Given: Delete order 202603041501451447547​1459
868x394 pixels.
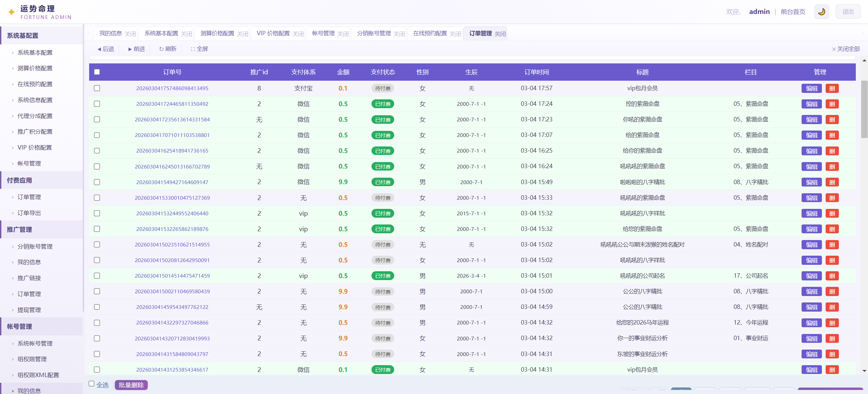Looking at the screenshot, I should [x=832, y=276].
